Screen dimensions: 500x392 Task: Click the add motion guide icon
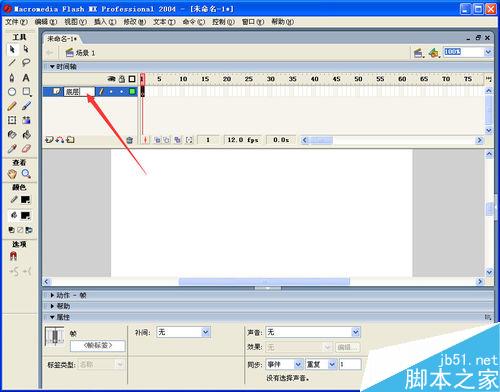pos(60,140)
